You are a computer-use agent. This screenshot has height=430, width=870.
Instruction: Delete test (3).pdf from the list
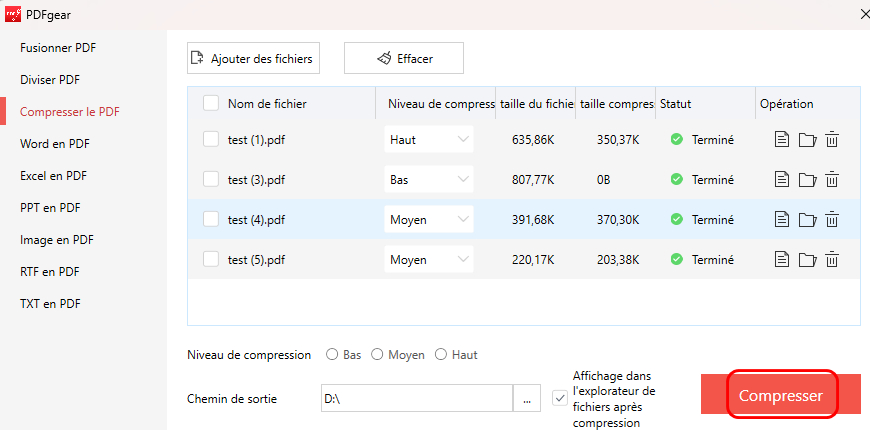(x=832, y=180)
